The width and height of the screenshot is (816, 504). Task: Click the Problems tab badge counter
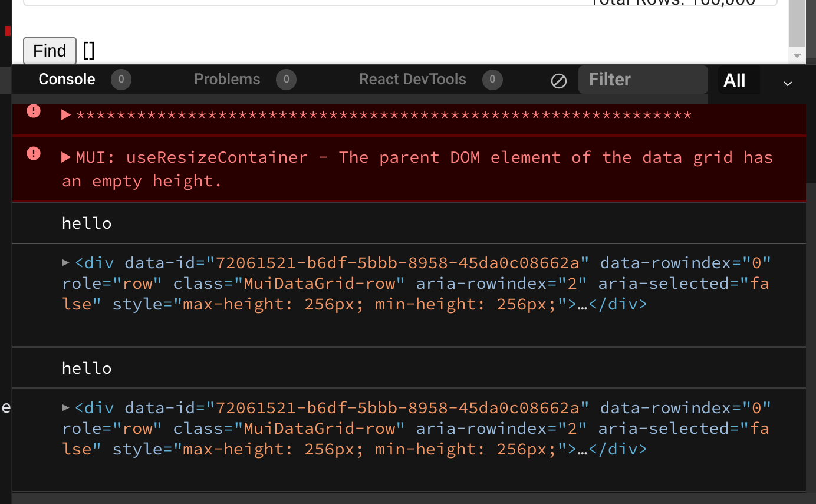click(286, 79)
